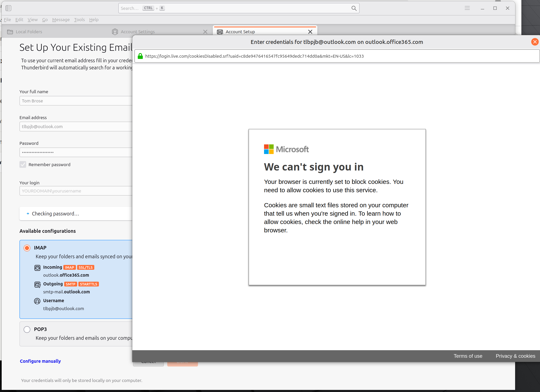Click the Configure manually link
Image resolution: width=540 pixels, height=392 pixels.
pos(40,361)
